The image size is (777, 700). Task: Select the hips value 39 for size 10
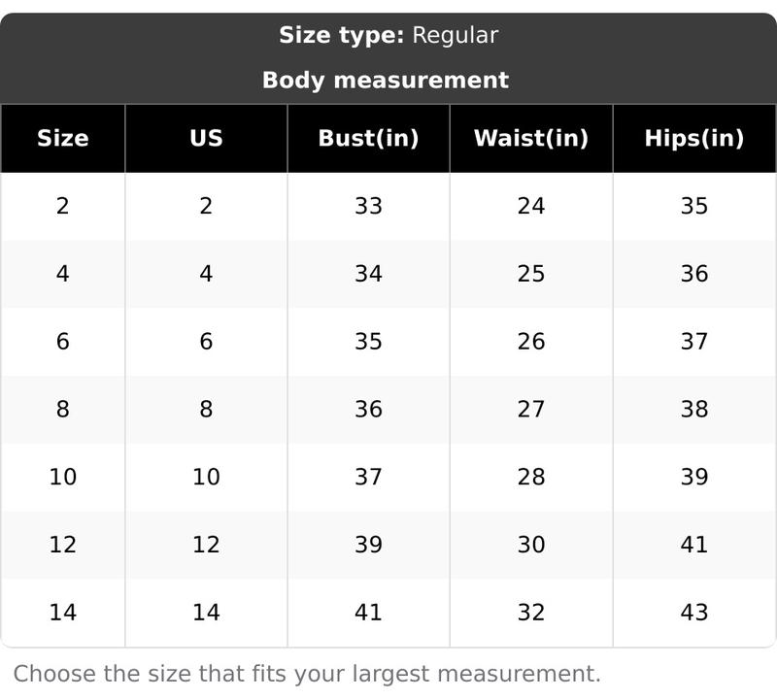coord(694,478)
